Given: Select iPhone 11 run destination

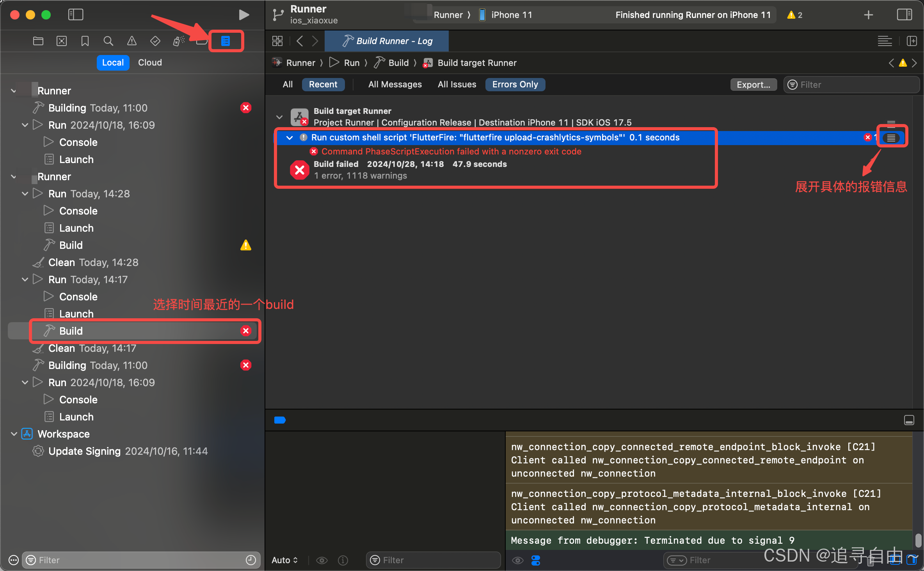Looking at the screenshot, I should 505,15.
